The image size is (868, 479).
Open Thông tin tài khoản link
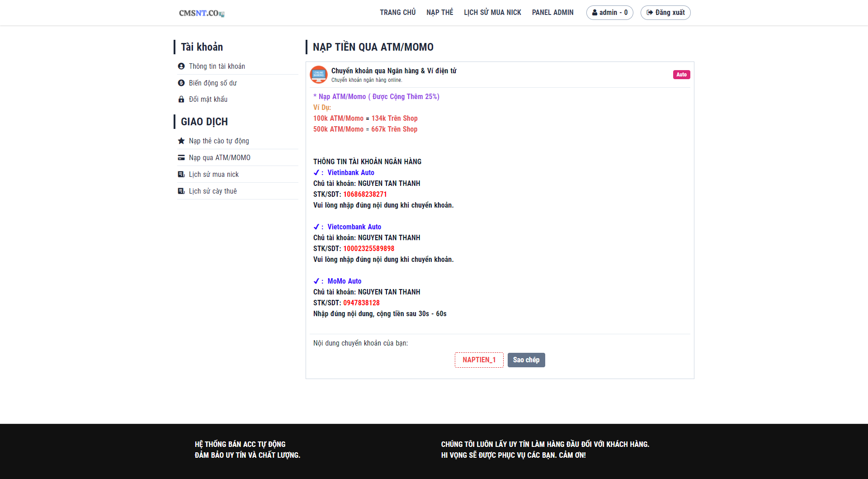217,66
